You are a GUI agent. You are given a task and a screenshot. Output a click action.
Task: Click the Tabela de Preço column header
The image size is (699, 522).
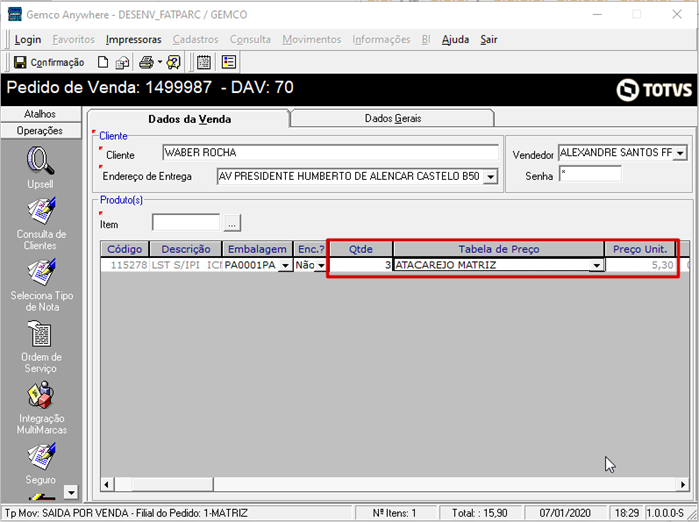click(499, 249)
